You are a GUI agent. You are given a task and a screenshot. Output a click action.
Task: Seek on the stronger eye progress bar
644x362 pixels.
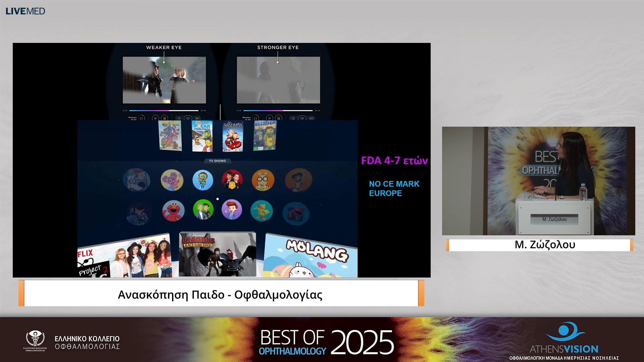pyautogui.click(x=278, y=110)
